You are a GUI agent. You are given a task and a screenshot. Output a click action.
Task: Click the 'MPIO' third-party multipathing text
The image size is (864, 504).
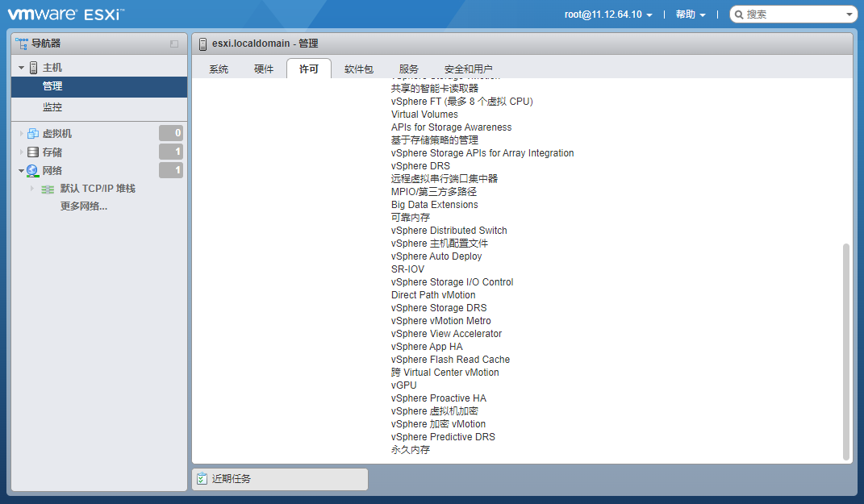[x=434, y=192]
